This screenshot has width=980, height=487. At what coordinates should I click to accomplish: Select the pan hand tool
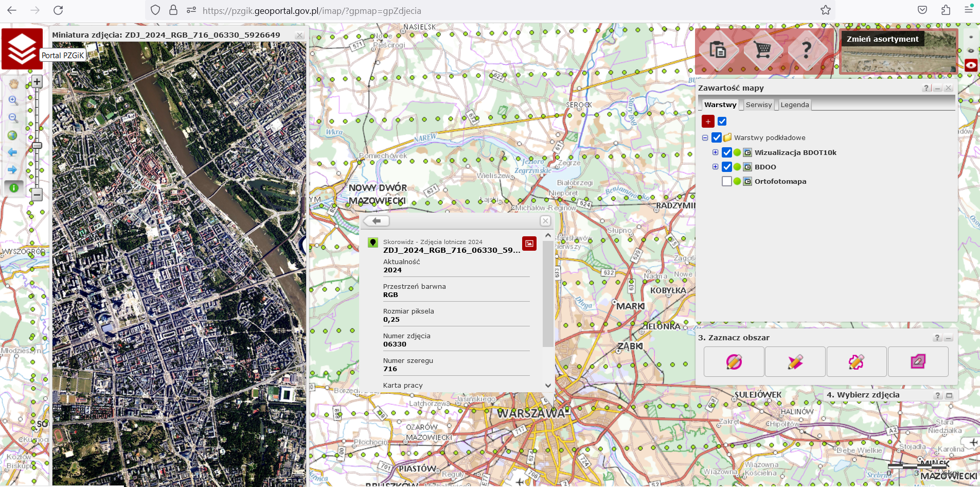point(13,83)
